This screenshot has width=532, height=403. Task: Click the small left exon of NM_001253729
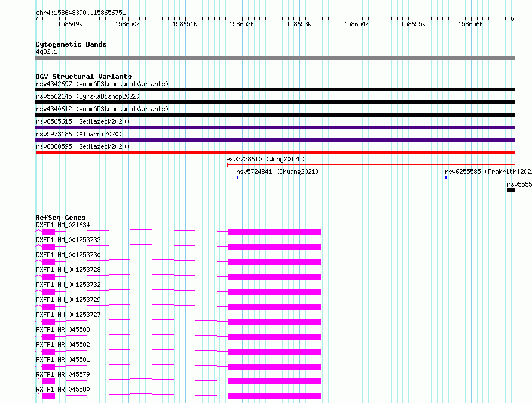[x=48, y=307]
